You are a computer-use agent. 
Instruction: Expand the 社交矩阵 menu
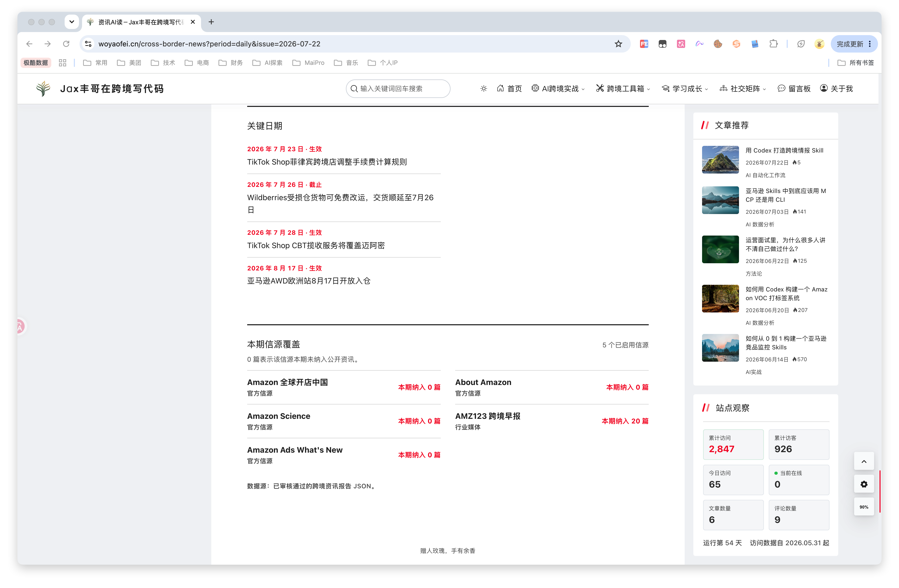pos(743,89)
